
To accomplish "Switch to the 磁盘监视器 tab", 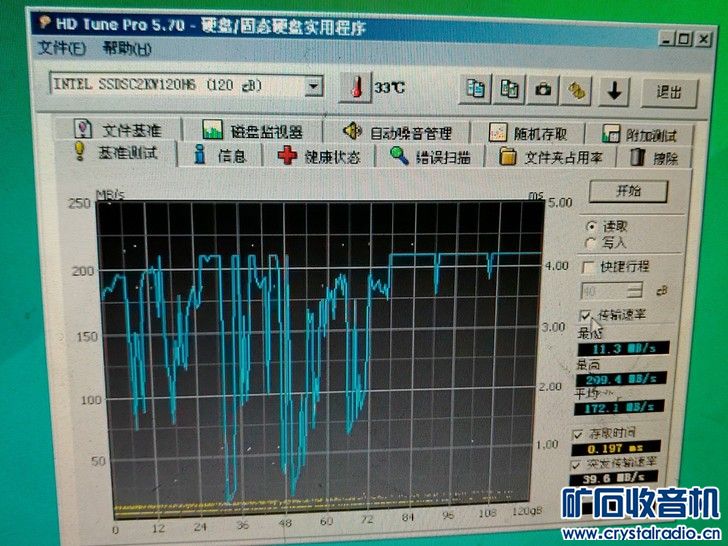I will pyautogui.click(x=253, y=131).
